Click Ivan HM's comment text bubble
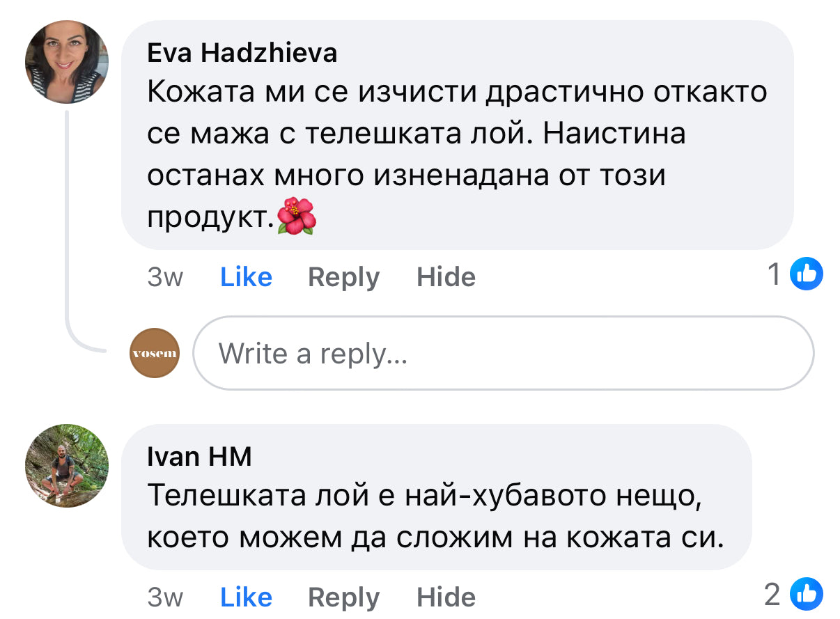Viewport: 840px width, 619px height. coord(435,517)
